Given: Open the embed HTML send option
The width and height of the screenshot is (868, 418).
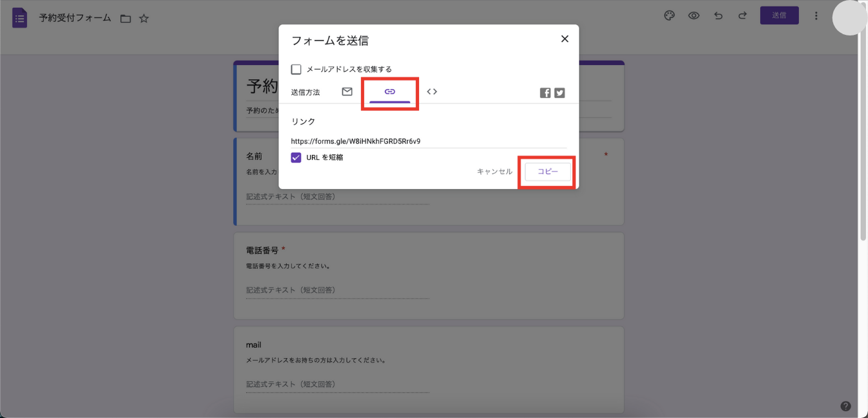Looking at the screenshot, I should [432, 92].
